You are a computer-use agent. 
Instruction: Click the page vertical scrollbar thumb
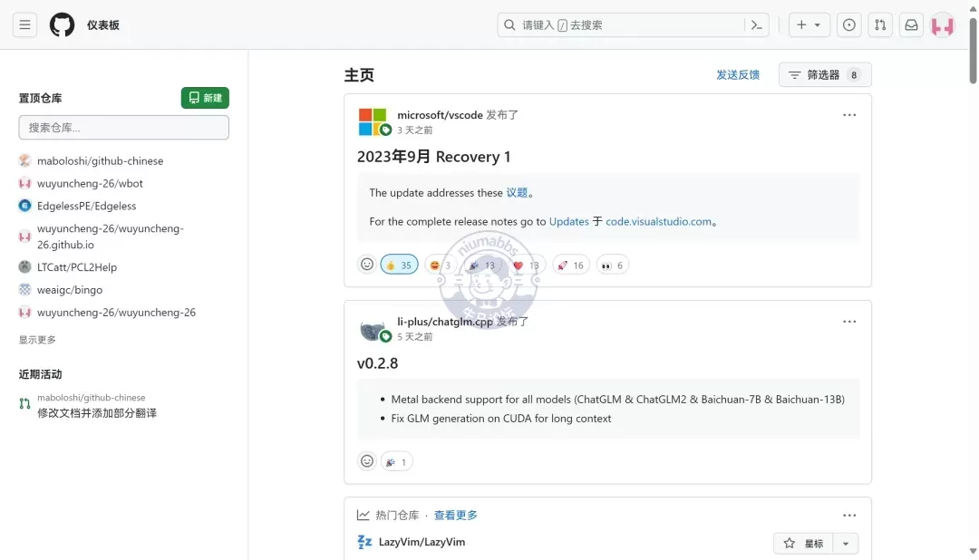[973, 50]
